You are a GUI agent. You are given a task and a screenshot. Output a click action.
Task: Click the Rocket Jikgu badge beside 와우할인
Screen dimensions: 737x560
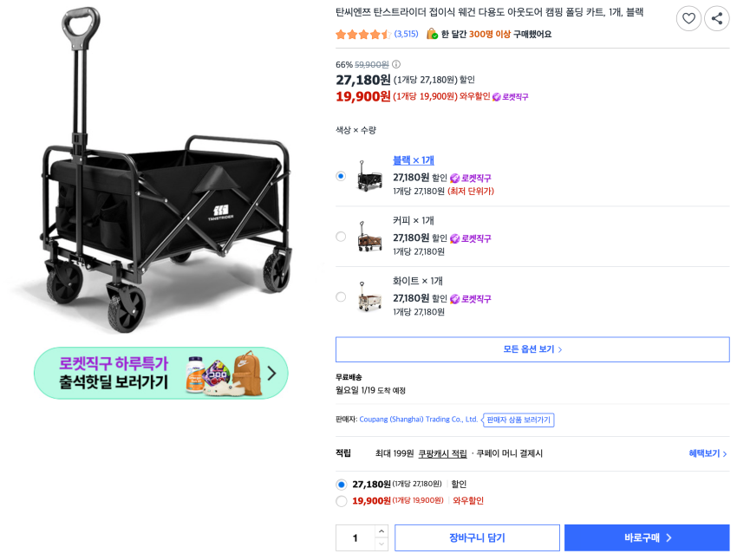click(x=510, y=97)
